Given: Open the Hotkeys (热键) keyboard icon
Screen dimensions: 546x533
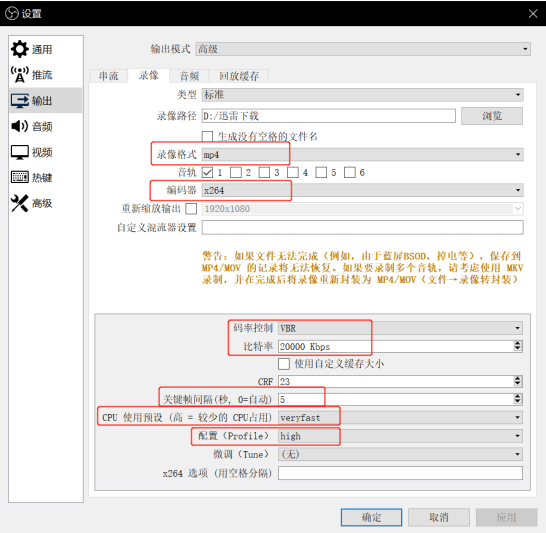Looking at the screenshot, I should tap(20, 177).
